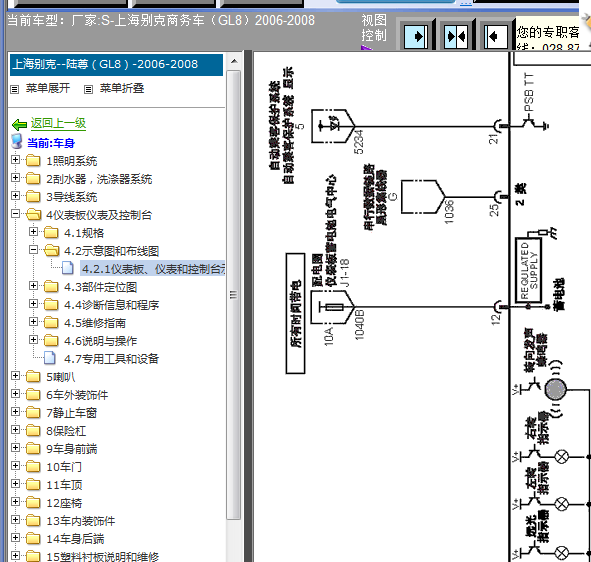Select 11车顶 tree item
Screen dimensions: 591x562
coord(64,485)
